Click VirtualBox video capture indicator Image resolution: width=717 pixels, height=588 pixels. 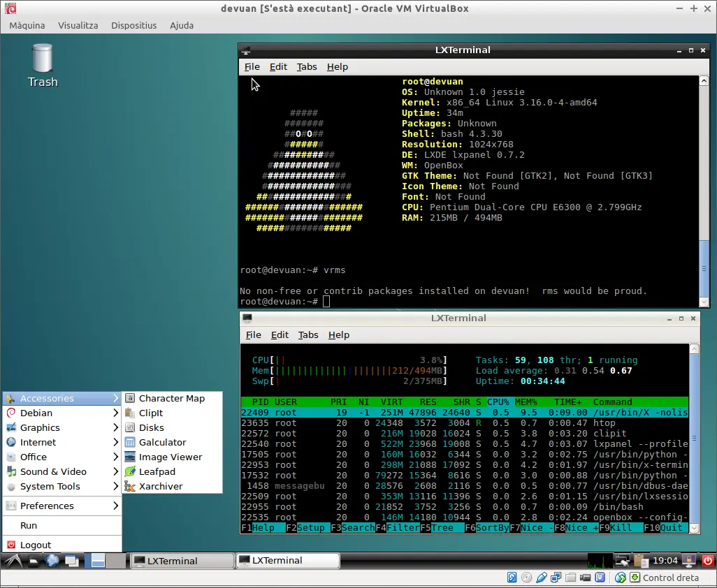(x=585, y=578)
